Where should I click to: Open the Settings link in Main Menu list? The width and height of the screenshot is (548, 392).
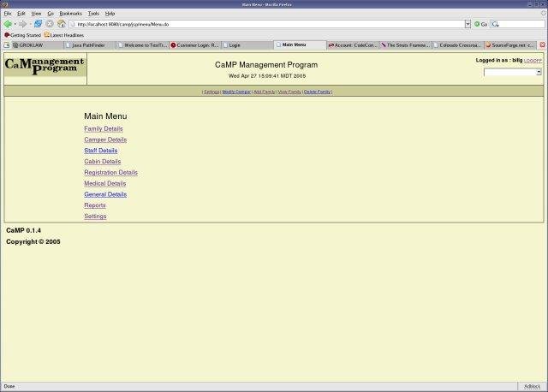tap(95, 217)
